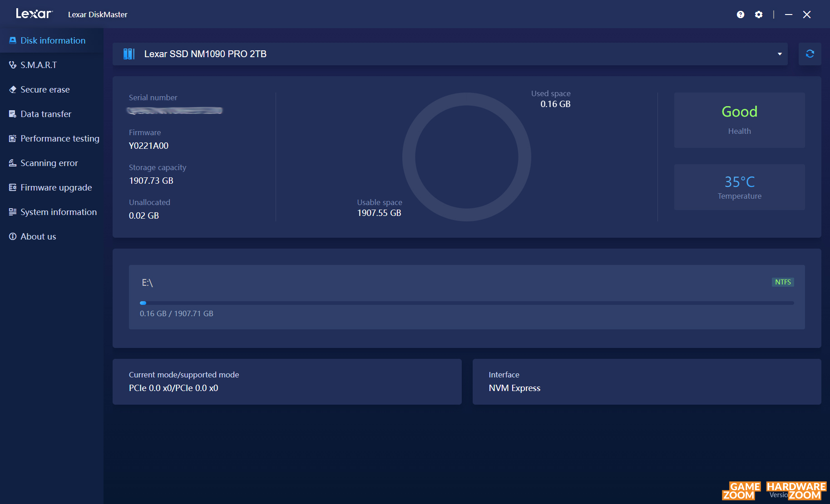
Task: Click the Lexar logo in the title bar
Action: [x=35, y=14]
